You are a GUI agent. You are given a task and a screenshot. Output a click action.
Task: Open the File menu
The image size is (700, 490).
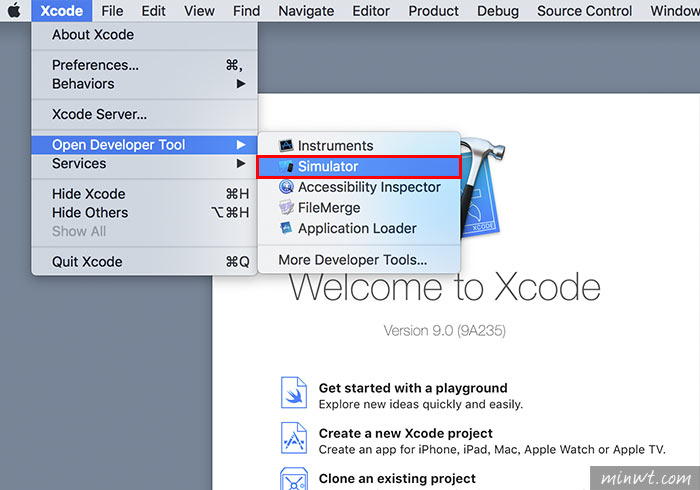112,11
